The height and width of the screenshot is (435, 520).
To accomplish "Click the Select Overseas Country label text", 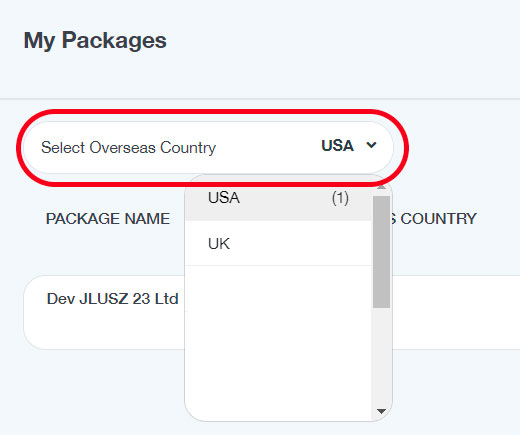I will coord(128,147).
